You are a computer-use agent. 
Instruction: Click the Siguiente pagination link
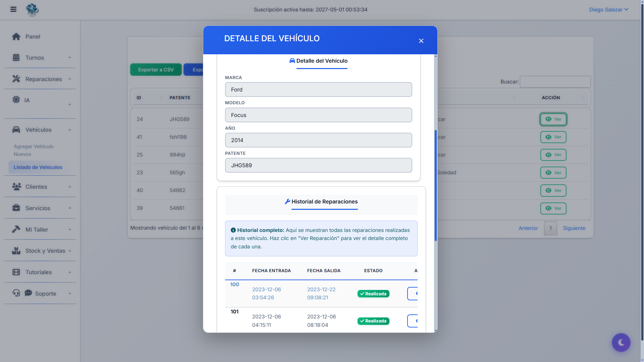pyautogui.click(x=574, y=228)
